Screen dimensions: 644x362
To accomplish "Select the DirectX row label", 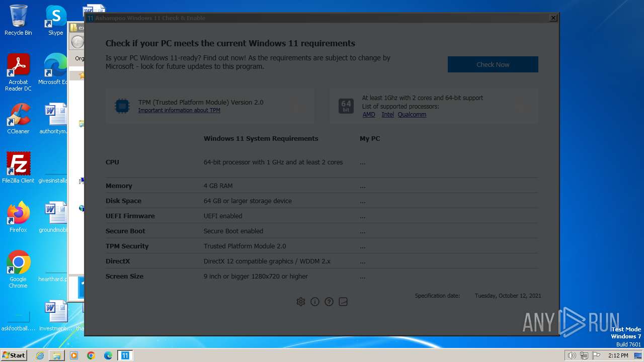I will 118,261.
